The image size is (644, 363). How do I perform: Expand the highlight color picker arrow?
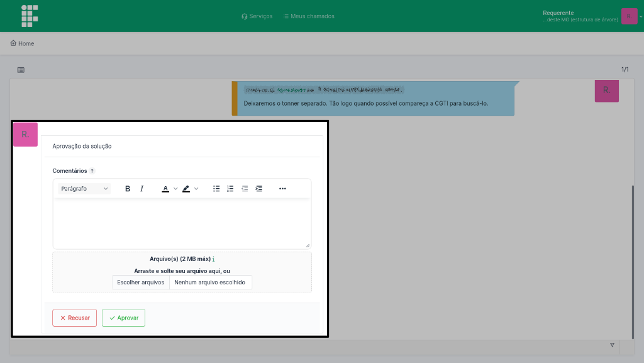196,189
